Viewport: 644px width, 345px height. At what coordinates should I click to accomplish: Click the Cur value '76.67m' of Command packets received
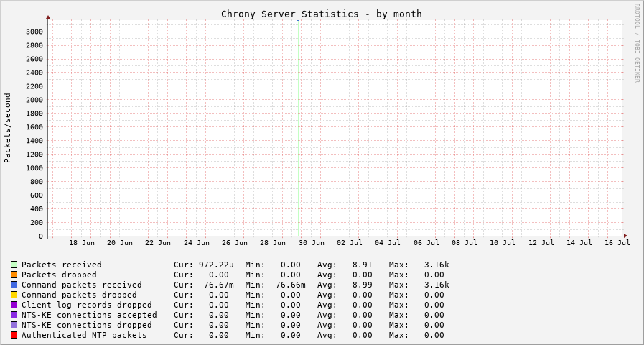(219, 285)
